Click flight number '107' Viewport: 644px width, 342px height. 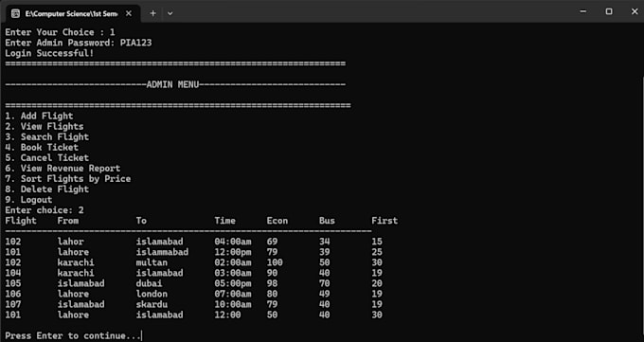12,305
